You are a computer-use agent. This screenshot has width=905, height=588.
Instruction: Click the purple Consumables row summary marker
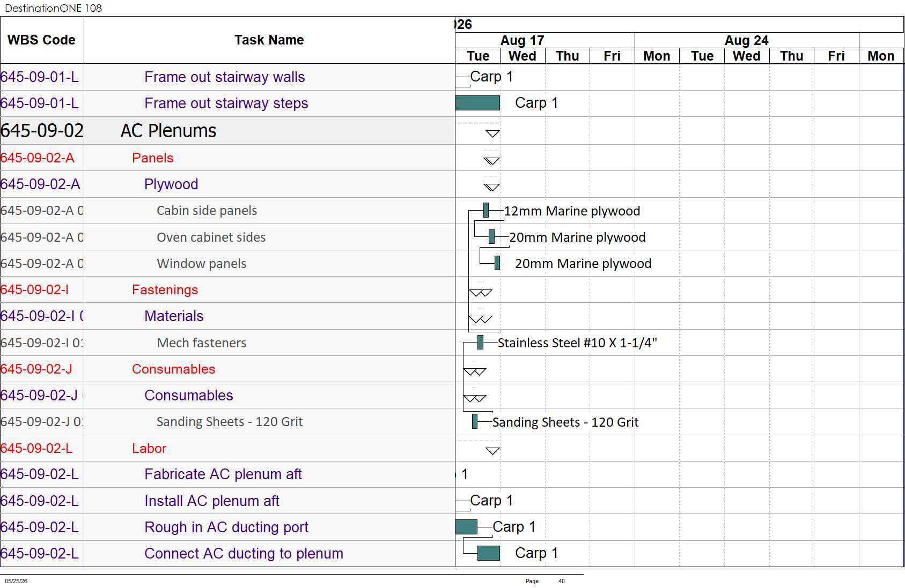point(475,398)
